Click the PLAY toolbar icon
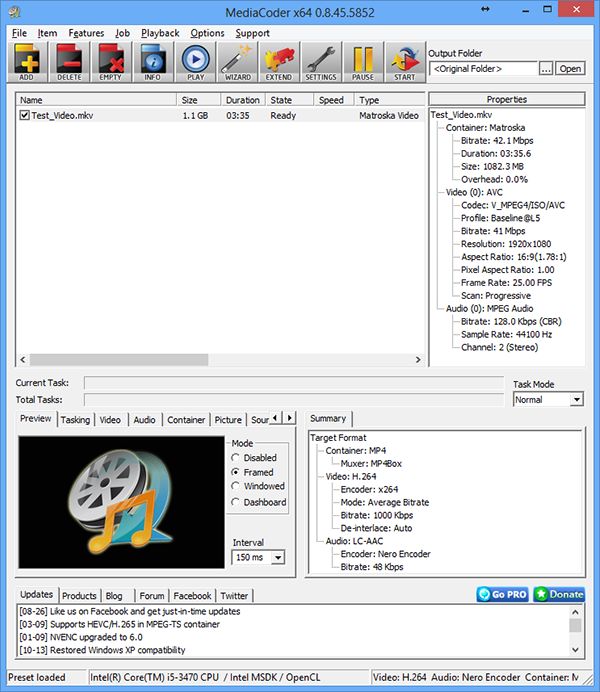 tap(195, 62)
